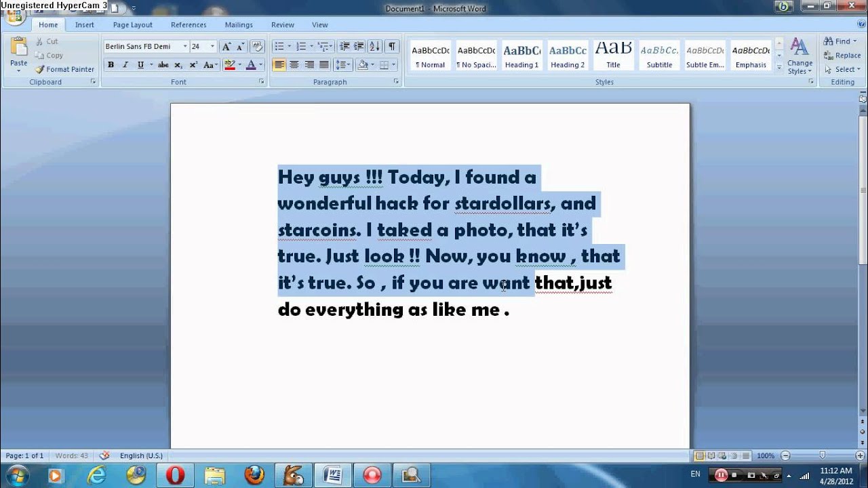This screenshot has width=868, height=488.
Task: Toggle Strikethrough formatting
Action: [163, 65]
